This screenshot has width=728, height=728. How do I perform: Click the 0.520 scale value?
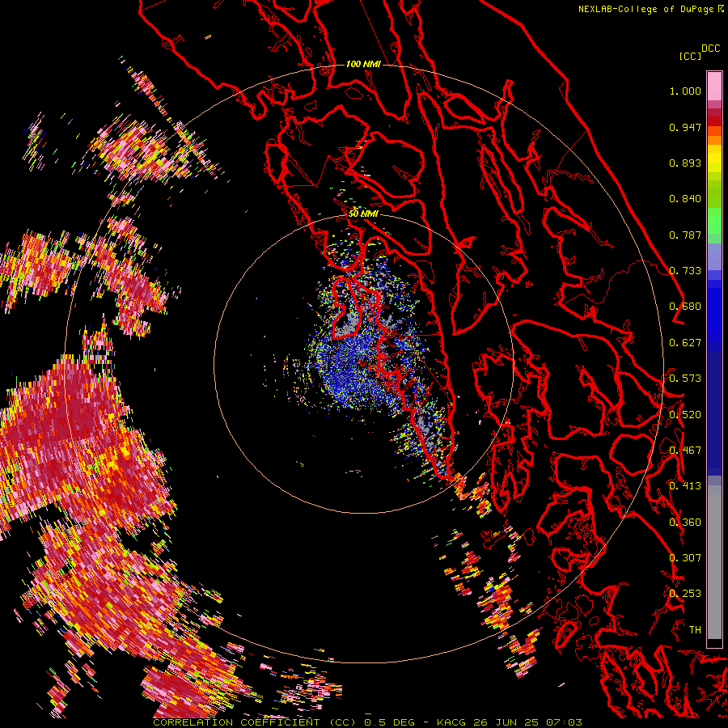coord(685,415)
